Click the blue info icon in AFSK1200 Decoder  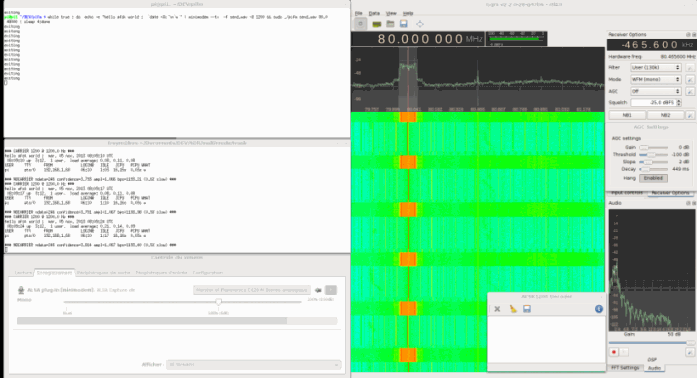599,309
